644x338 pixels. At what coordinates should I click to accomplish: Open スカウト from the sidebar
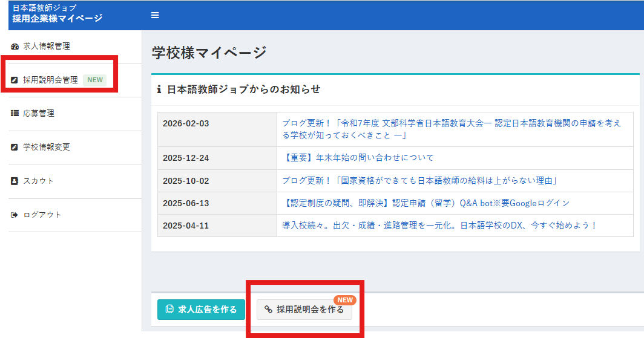[x=39, y=181]
